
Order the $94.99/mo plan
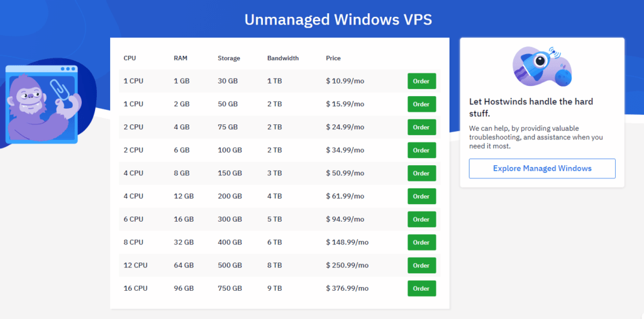coord(421,219)
